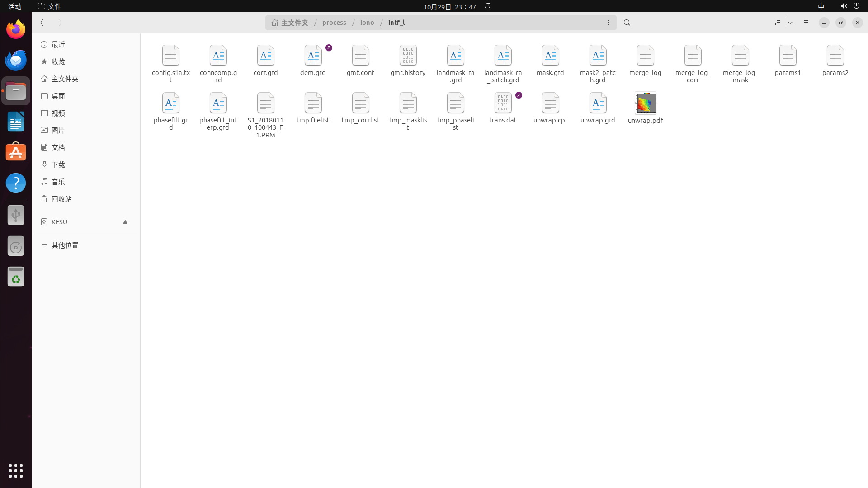The height and width of the screenshot is (488, 868).
Task: Select the unwrap.cpt file icon
Action: point(550,103)
